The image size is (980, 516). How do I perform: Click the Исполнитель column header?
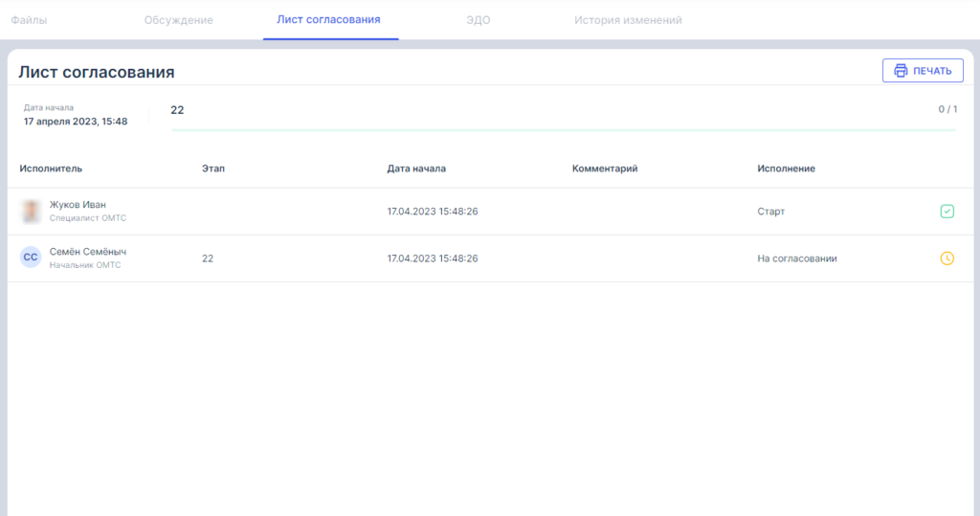pyautogui.click(x=51, y=168)
